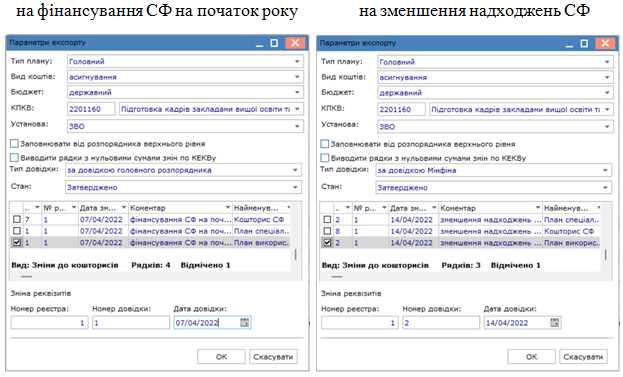The image size is (623, 377).
Task: Click Номер реєстра field in right dialog
Action: pos(360,323)
